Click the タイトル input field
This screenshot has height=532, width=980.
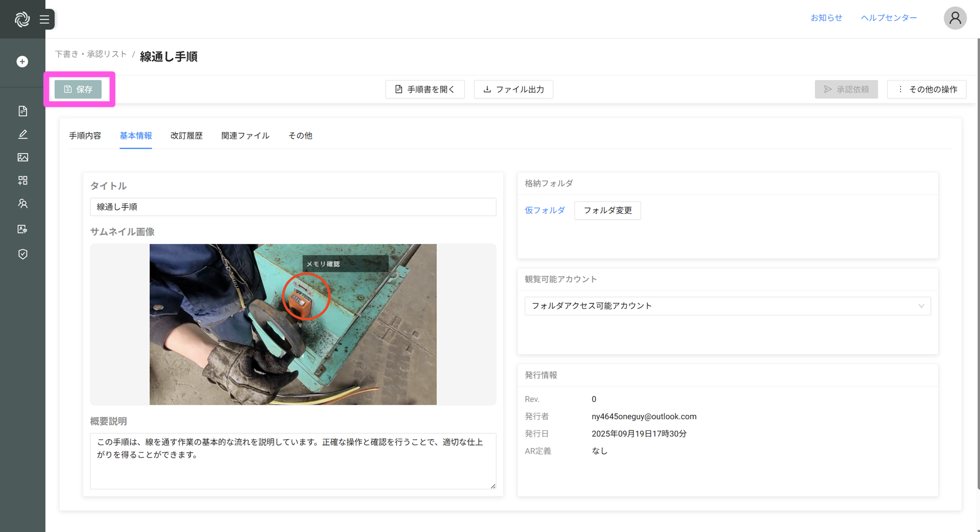pyautogui.click(x=293, y=207)
